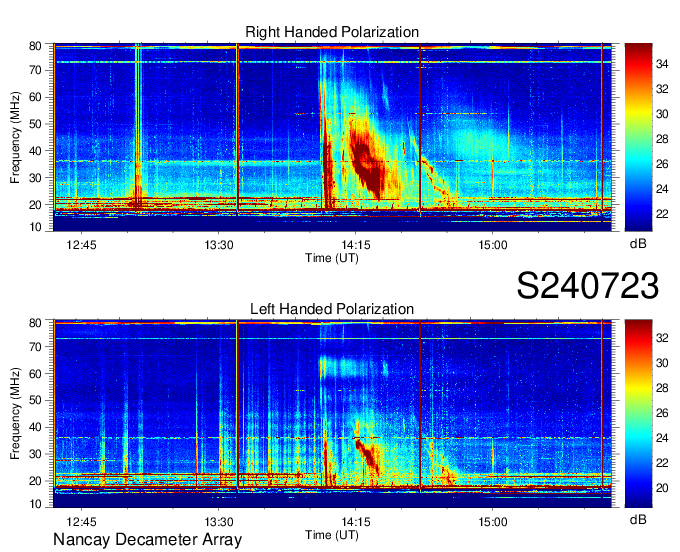Click the 20 MHz tick of Left Handed plot
680x552 pixels.
[35, 481]
